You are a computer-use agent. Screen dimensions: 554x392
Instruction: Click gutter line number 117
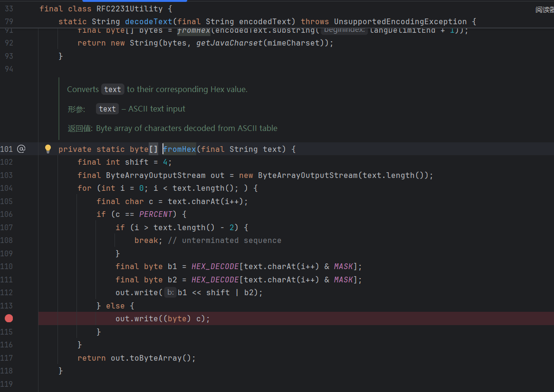coord(6,358)
